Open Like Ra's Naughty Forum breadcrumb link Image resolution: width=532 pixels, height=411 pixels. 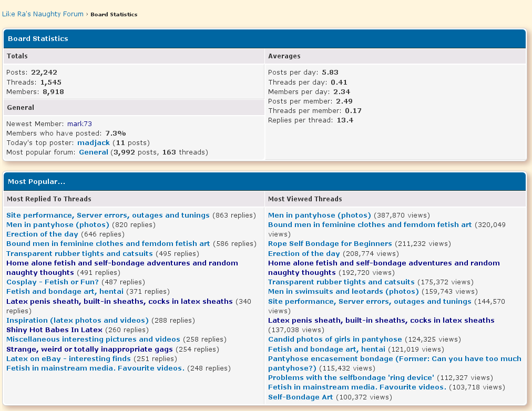tap(43, 14)
